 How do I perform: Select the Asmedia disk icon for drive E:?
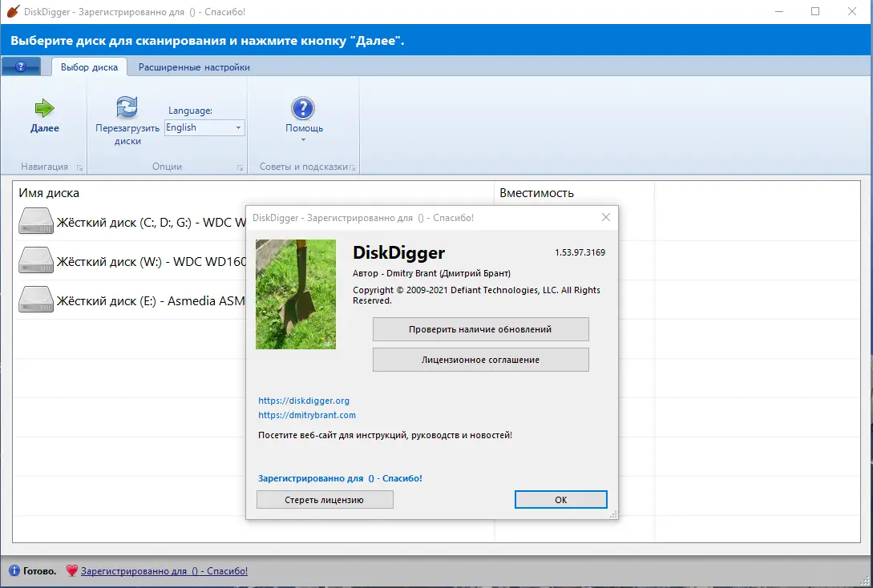35,300
